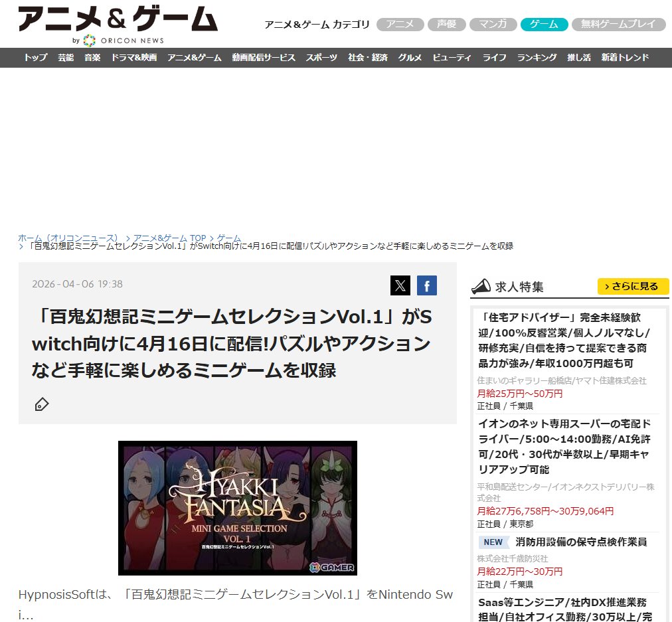Go to ゲーム breadcrumb link
The height and width of the screenshot is (622, 672).
[228, 238]
